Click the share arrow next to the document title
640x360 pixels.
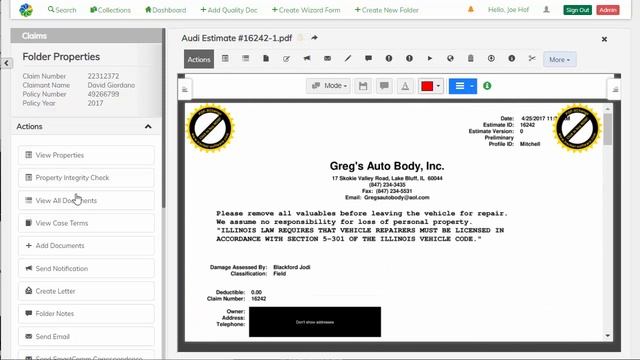coord(314,38)
